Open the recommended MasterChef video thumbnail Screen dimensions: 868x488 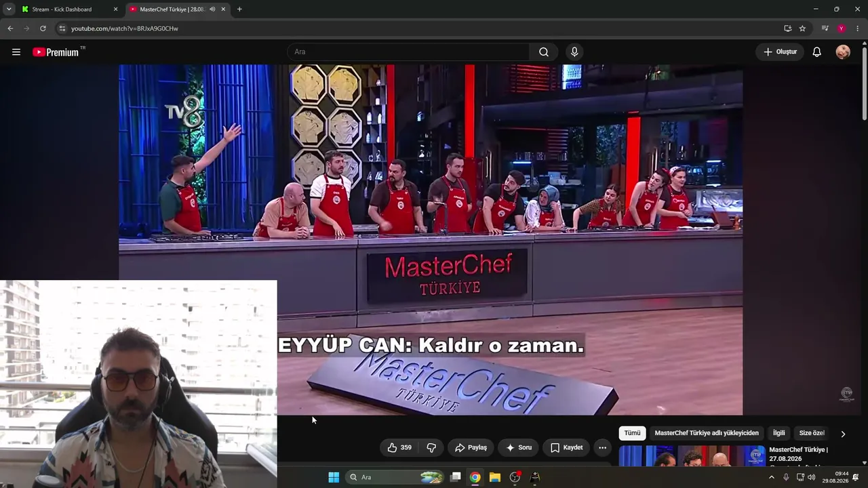pyautogui.click(x=692, y=456)
